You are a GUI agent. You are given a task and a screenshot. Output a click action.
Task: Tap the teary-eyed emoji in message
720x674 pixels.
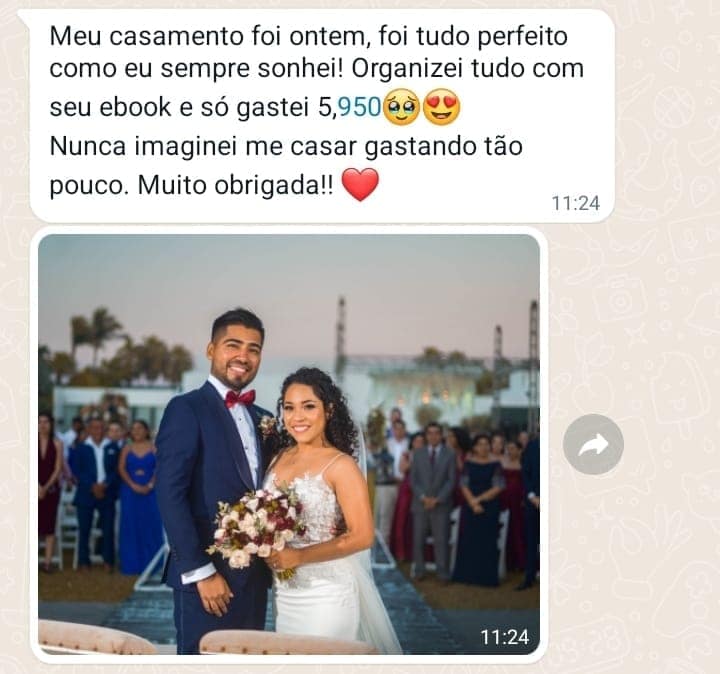[401, 108]
